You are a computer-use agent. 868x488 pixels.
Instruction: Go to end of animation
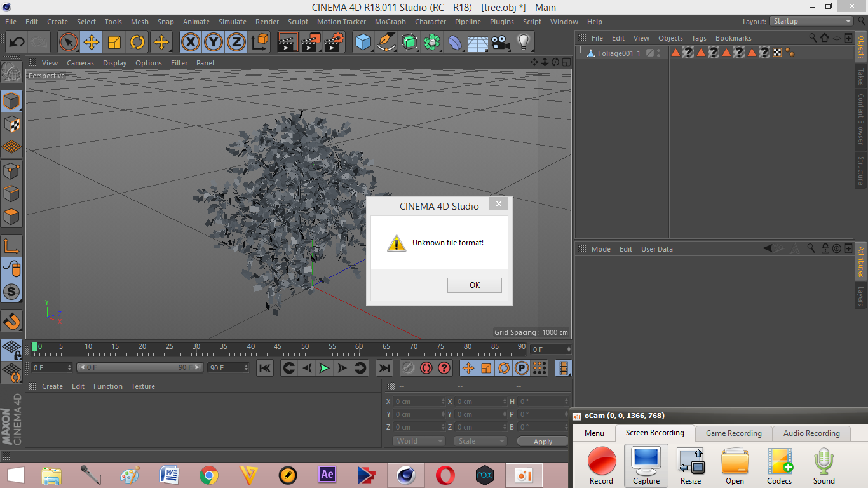[384, 368]
